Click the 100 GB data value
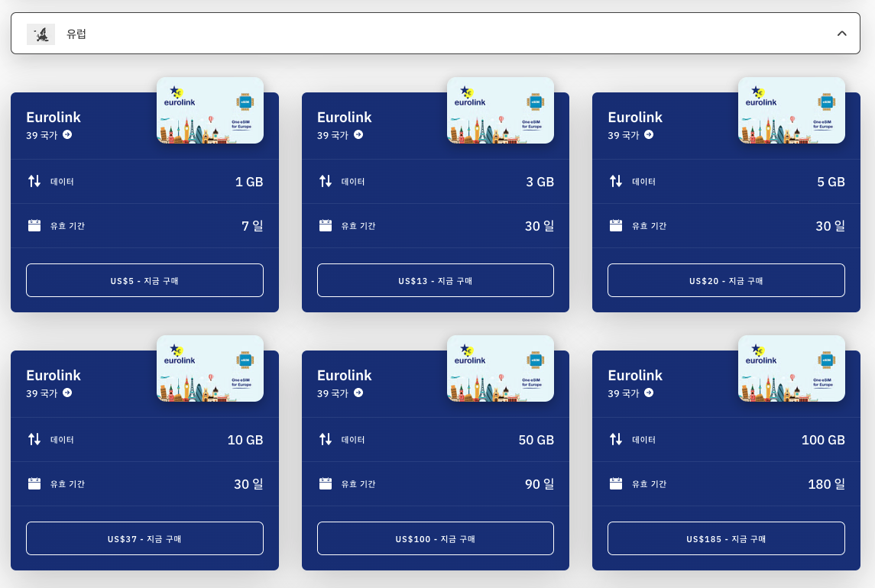Viewport: 875px width, 588px height. click(823, 440)
